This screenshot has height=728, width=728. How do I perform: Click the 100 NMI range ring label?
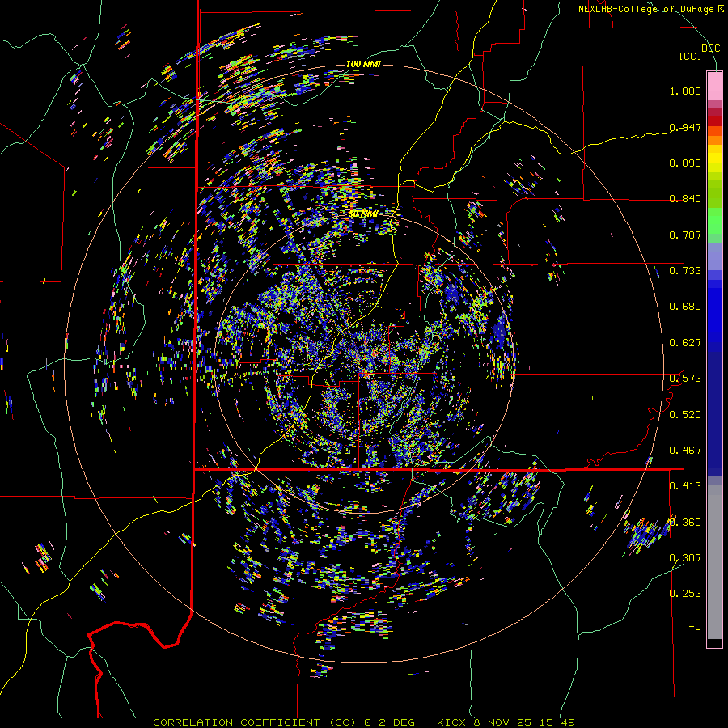click(363, 64)
